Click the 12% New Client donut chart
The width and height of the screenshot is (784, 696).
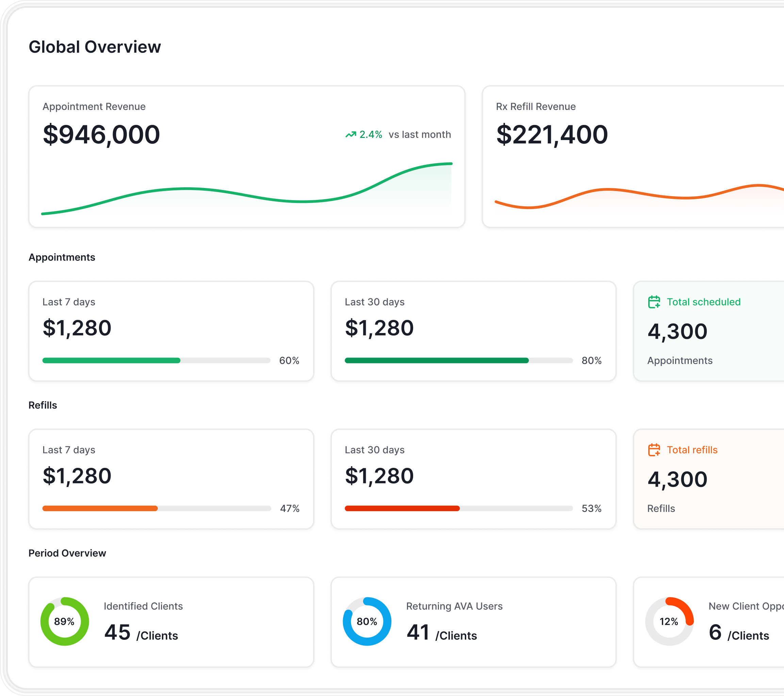669,621
